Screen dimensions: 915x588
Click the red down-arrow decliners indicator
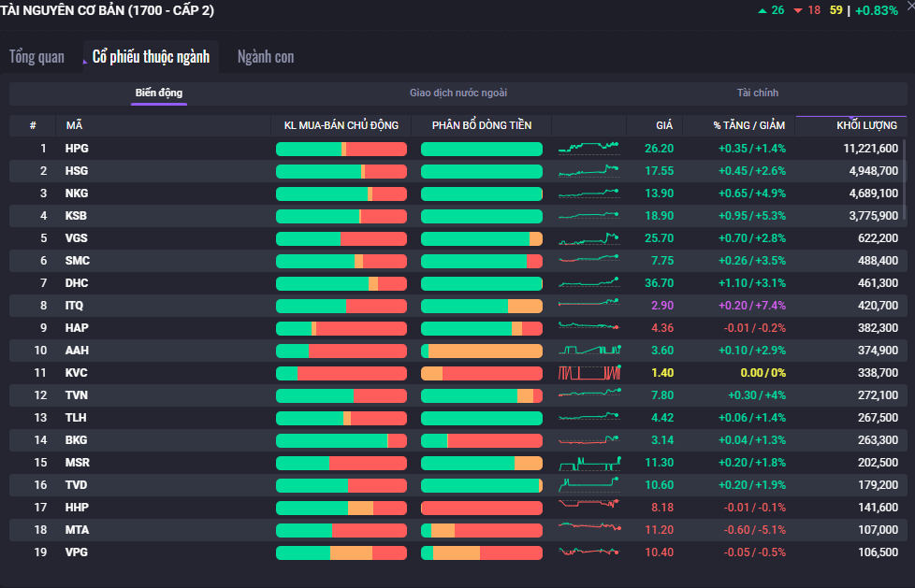pos(806,10)
